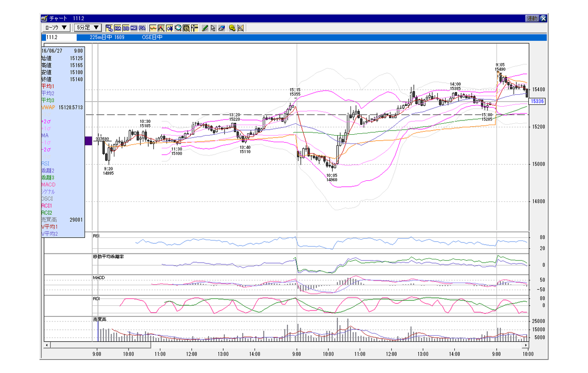Click the 連動 link button in title bar
Viewport: 588px width, 373px height.
532,18
